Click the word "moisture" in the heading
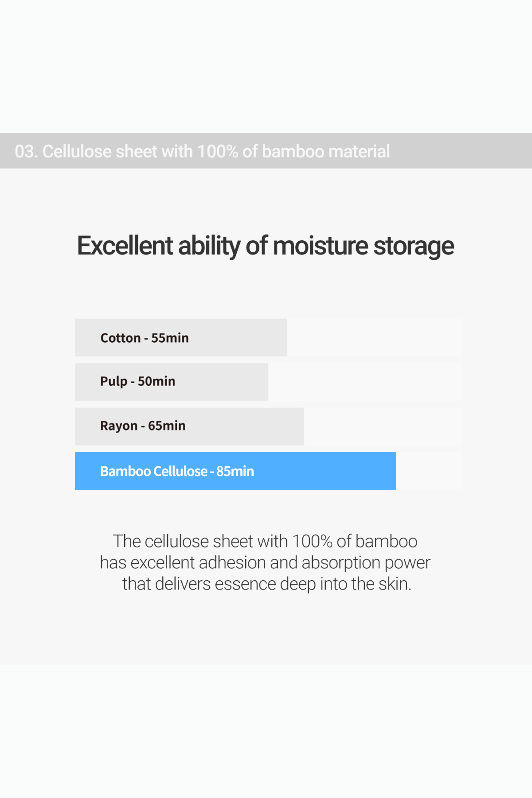This screenshot has height=798, width=532. click(x=320, y=246)
